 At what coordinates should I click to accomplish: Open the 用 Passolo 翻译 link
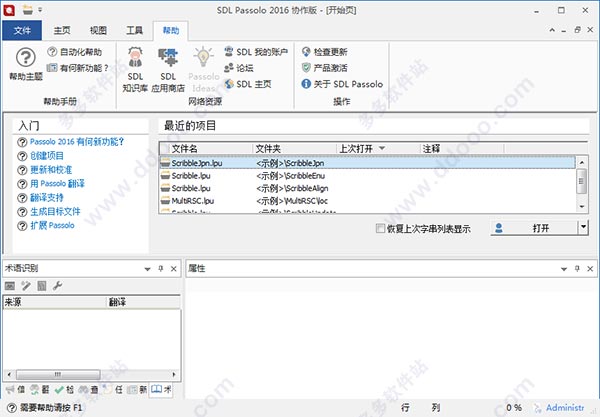57,184
